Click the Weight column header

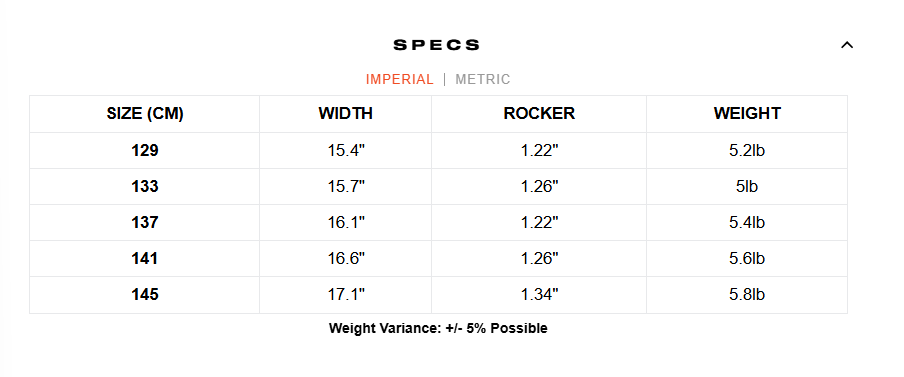click(747, 114)
